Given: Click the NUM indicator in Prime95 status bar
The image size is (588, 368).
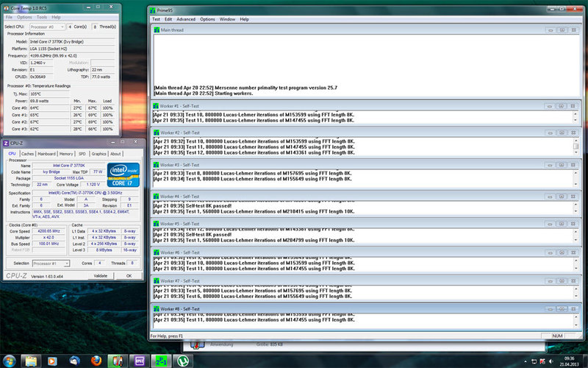Looking at the screenshot, I should pyautogui.click(x=557, y=336).
